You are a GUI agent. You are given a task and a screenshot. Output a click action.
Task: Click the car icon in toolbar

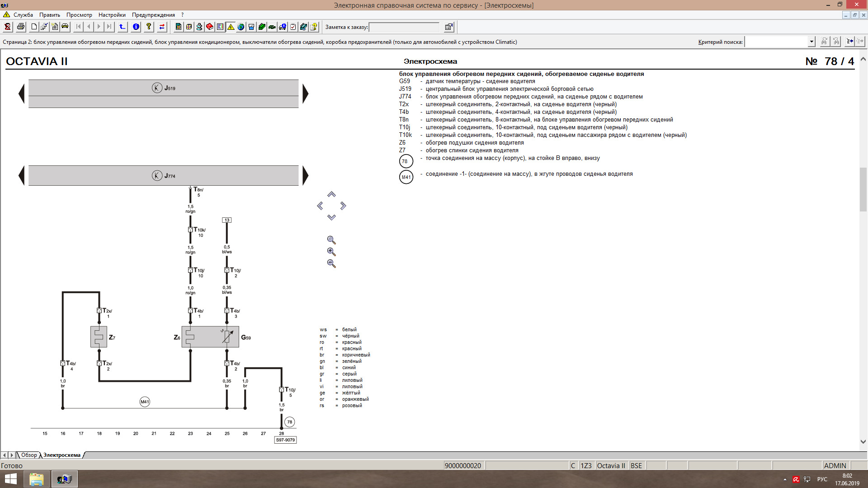(65, 27)
